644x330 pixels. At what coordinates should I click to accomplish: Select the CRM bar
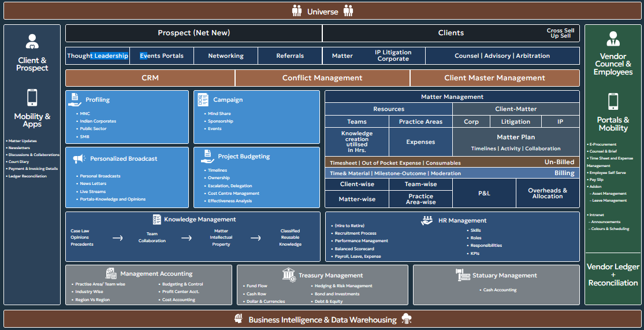coord(150,78)
